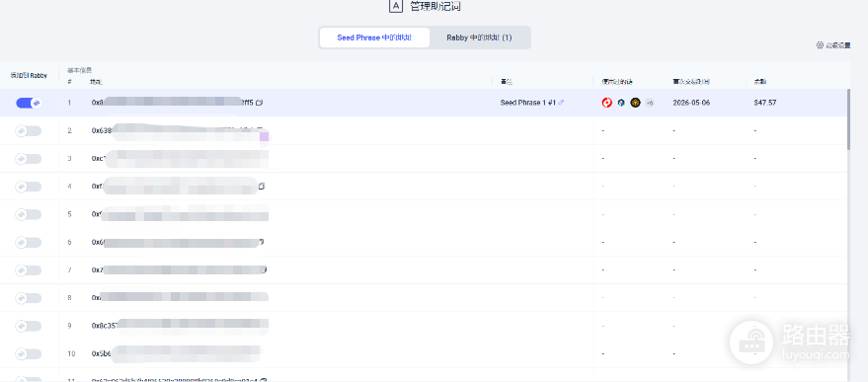Enable the Rabby toggle for address 9
Screen dimensions: 868x382
(29, 326)
